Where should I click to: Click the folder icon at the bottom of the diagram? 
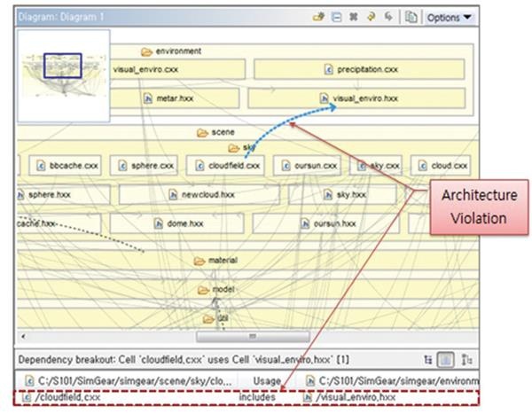(208, 319)
